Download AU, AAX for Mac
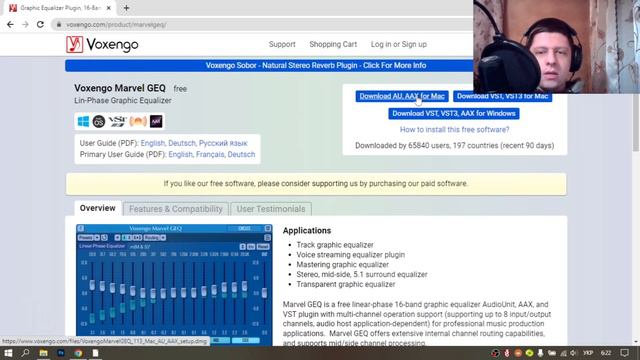The width and height of the screenshot is (640, 360). coord(402,96)
